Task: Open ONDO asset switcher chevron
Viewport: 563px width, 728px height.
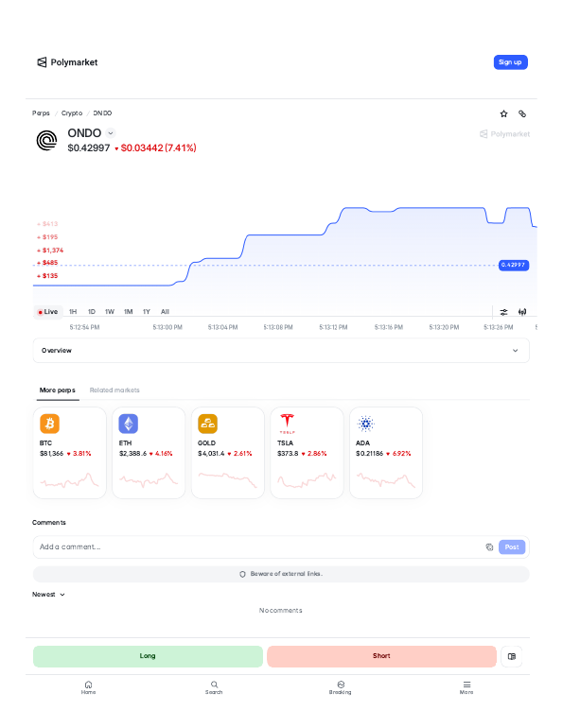Action: tap(111, 133)
